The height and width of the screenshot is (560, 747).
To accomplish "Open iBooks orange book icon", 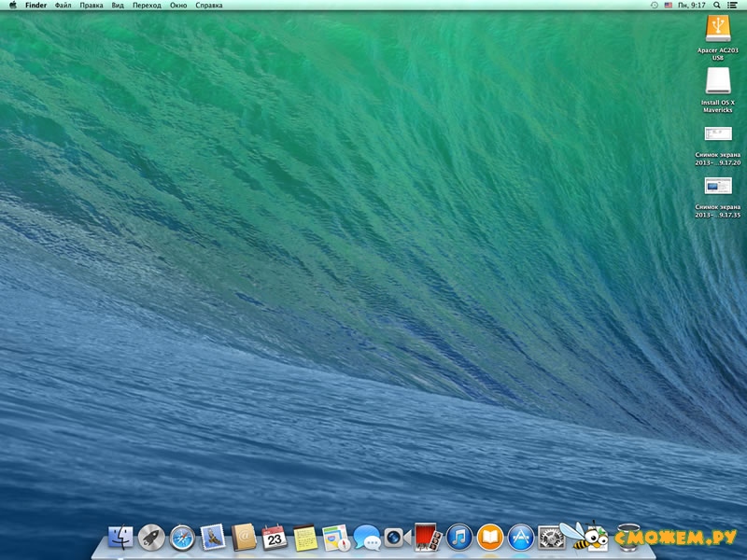I will tap(489, 538).
